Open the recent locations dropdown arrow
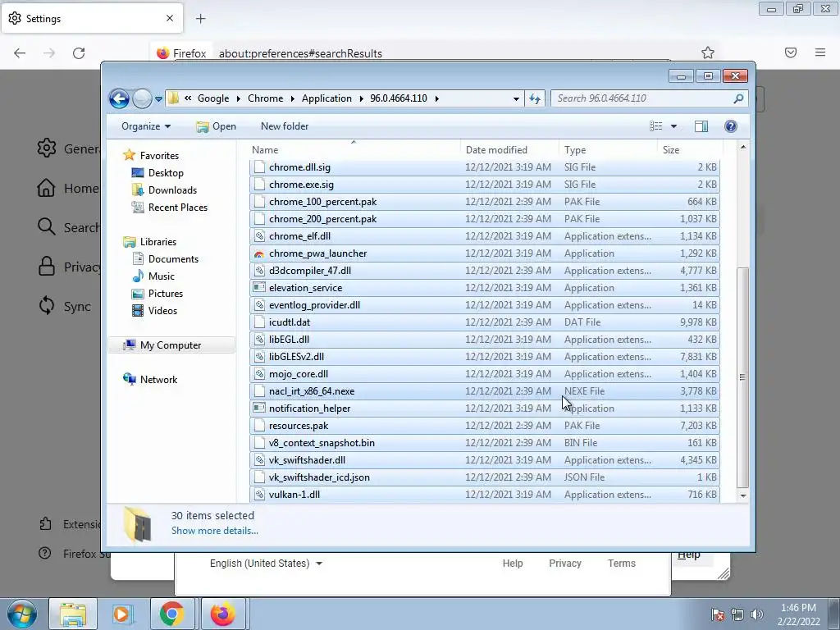840x630 pixels. coord(158,99)
